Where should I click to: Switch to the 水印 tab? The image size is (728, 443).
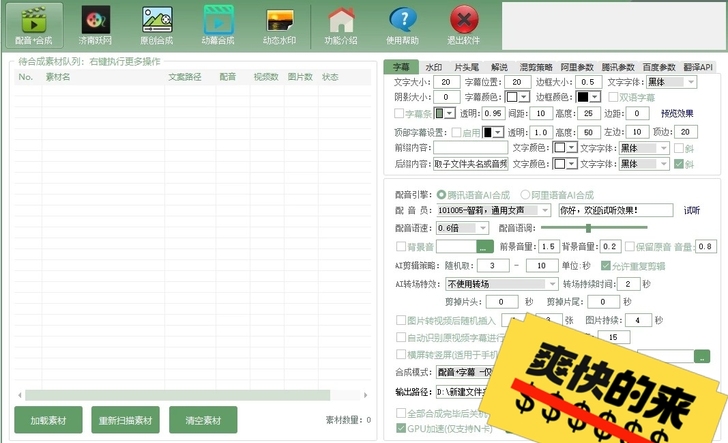click(434, 67)
